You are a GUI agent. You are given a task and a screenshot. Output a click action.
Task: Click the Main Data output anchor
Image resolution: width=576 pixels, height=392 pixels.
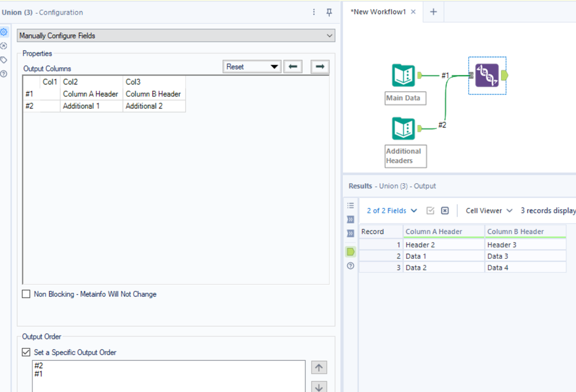click(420, 76)
